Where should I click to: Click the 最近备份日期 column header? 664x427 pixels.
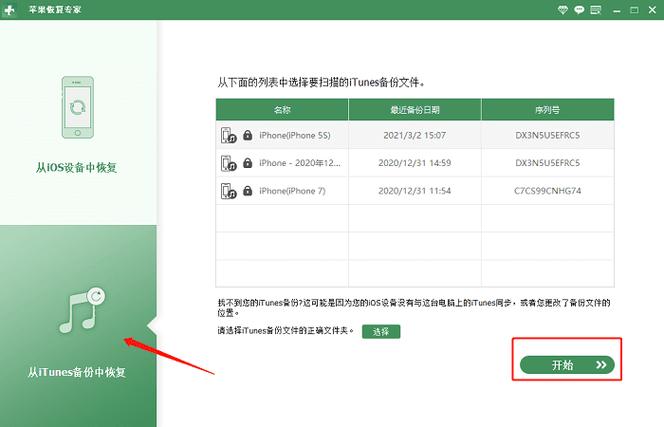tap(415, 110)
